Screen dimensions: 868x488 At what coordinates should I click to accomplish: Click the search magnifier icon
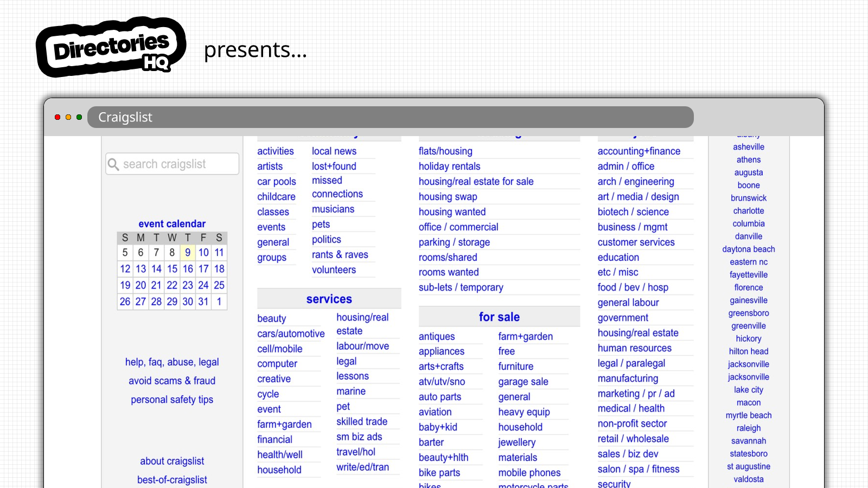tap(113, 164)
